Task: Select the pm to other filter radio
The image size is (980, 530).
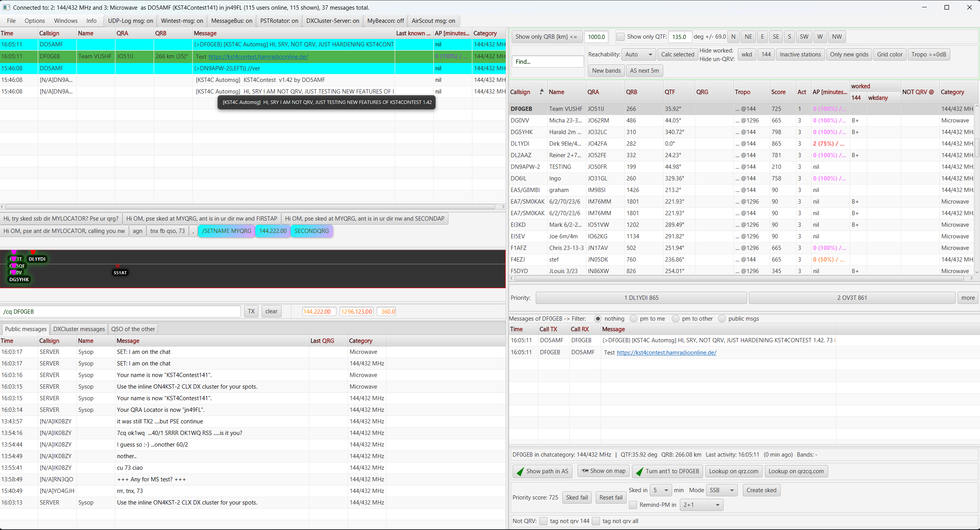Action: pyautogui.click(x=676, y=319)
